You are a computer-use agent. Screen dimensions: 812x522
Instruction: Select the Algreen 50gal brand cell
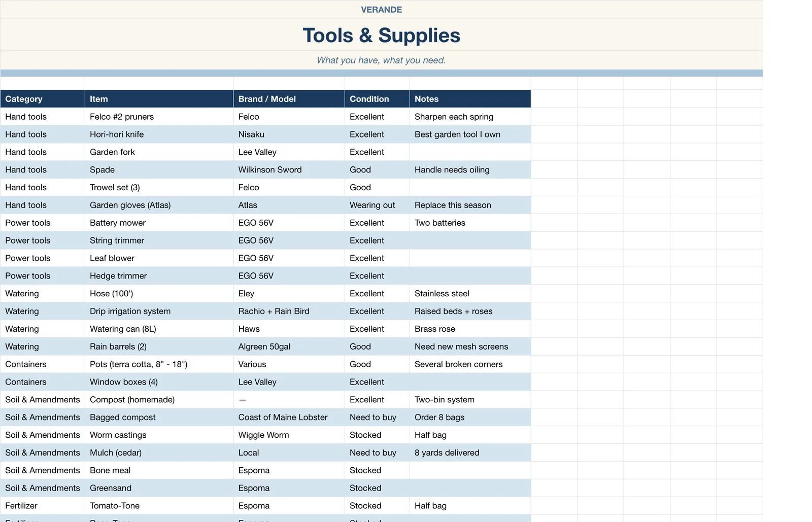click(x=289, y=347)
